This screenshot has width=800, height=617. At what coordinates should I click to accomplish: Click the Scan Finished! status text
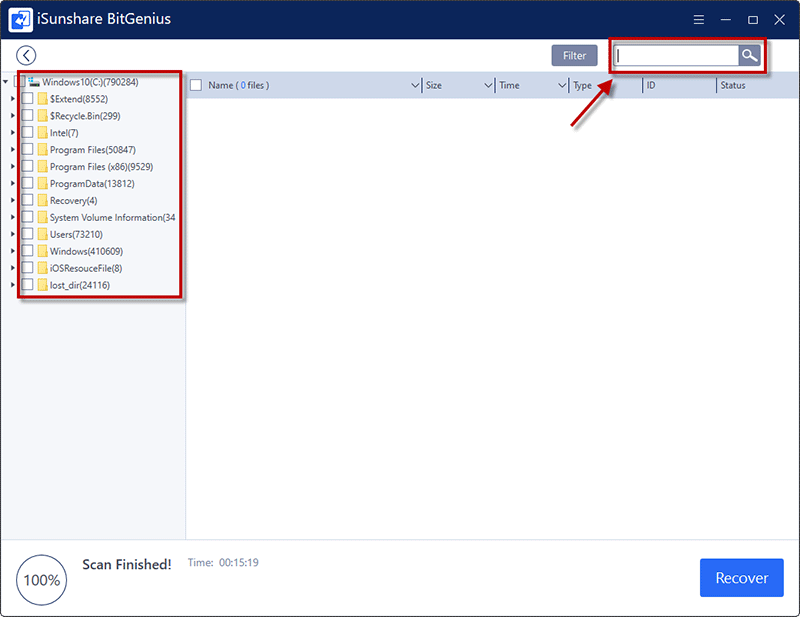pyautogui.click(x=127, y=564)
